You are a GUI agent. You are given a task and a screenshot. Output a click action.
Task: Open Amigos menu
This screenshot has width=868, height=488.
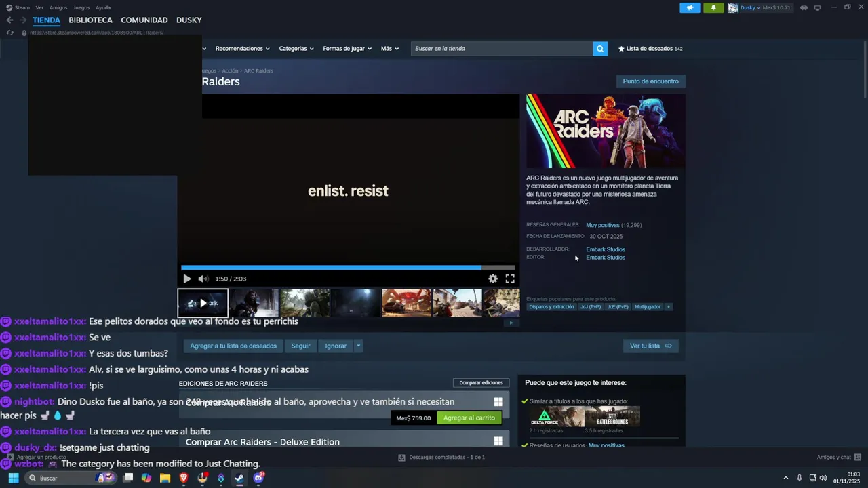[58, 7]
